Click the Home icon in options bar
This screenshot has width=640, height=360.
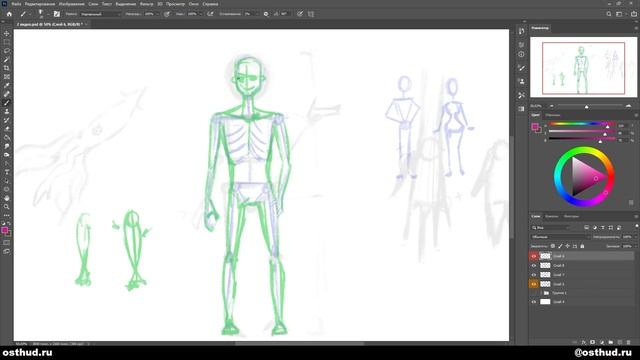(9, 14)
